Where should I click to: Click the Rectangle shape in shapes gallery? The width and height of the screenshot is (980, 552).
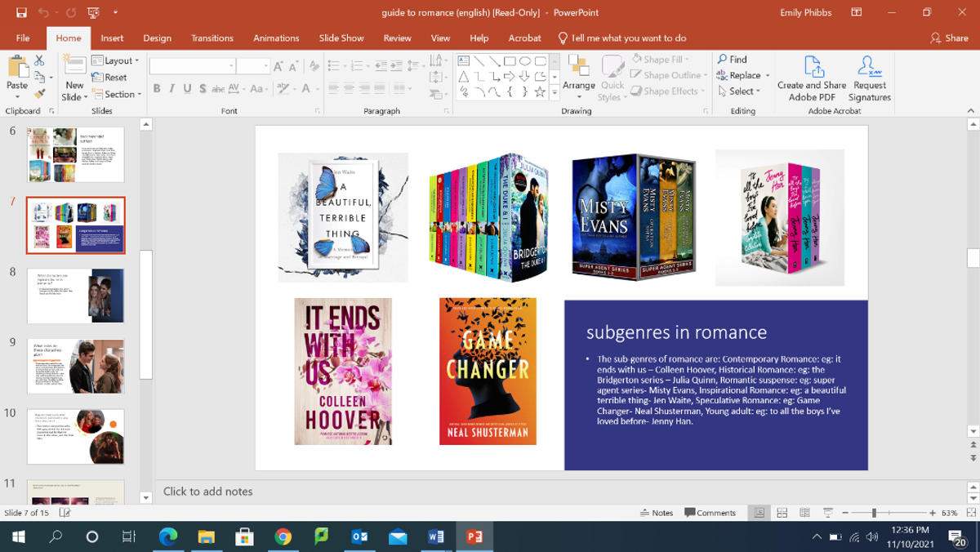510,61
